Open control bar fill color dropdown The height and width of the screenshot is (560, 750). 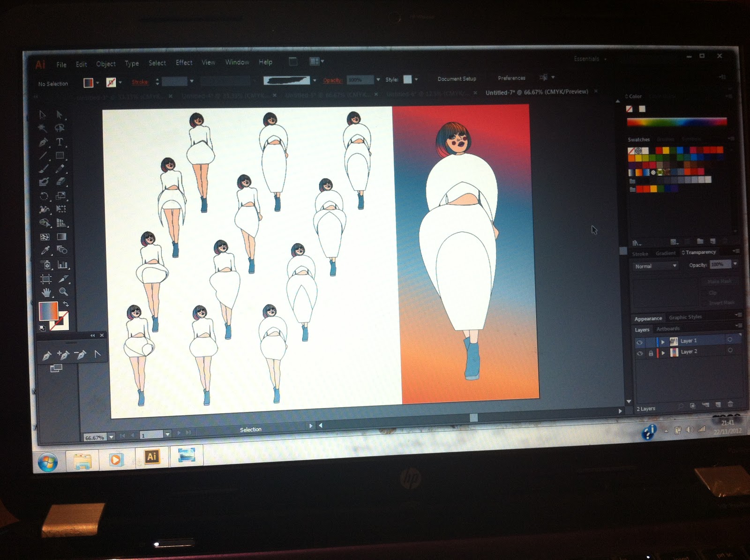tap(97, 83)
